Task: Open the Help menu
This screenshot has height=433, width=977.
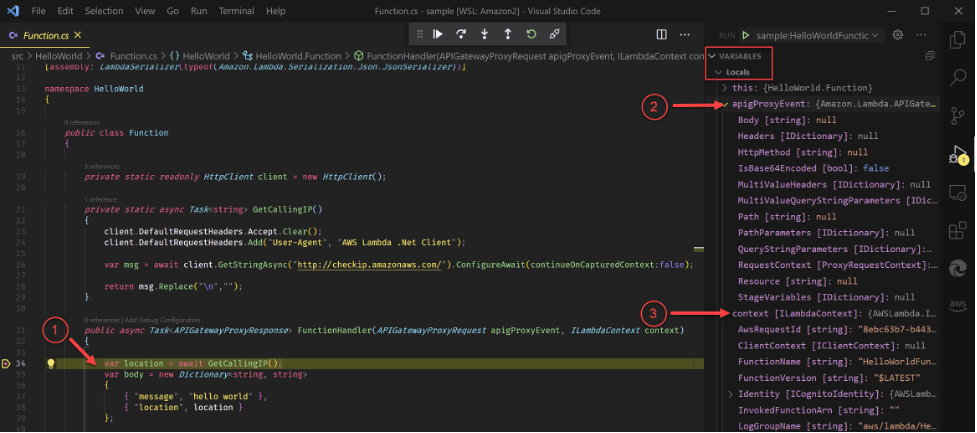Action: coord(275,11)
